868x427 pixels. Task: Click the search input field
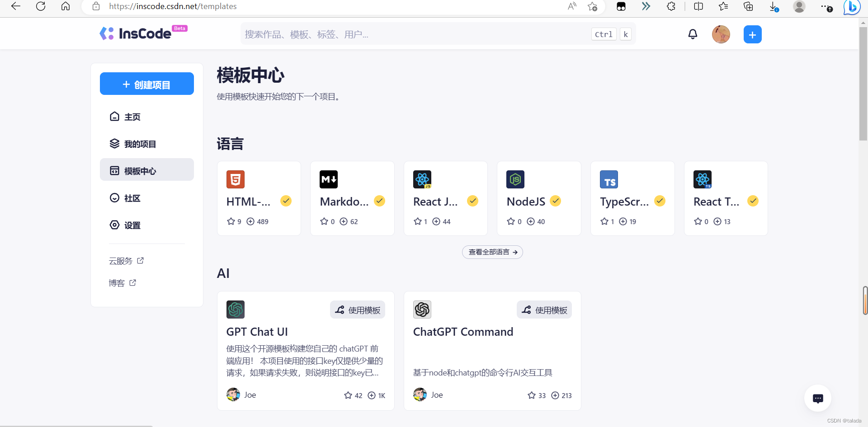407,34
